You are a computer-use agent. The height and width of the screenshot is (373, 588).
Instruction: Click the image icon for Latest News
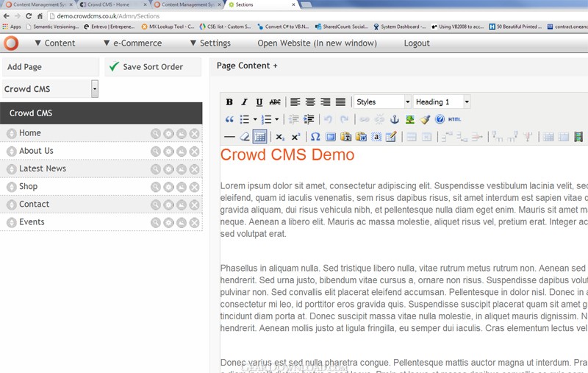(182, 169)
